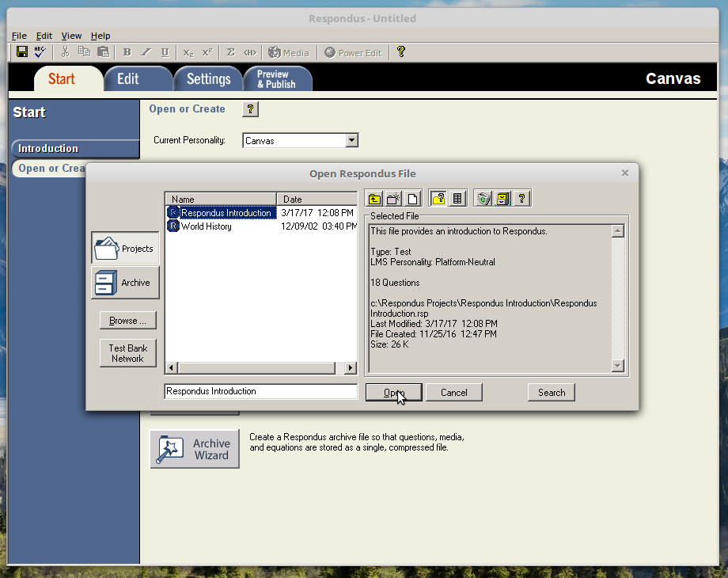Viewport: 728px width, 578px height.
Task: Click the Paste clipboard icon
Action: [x=103, y=52]
